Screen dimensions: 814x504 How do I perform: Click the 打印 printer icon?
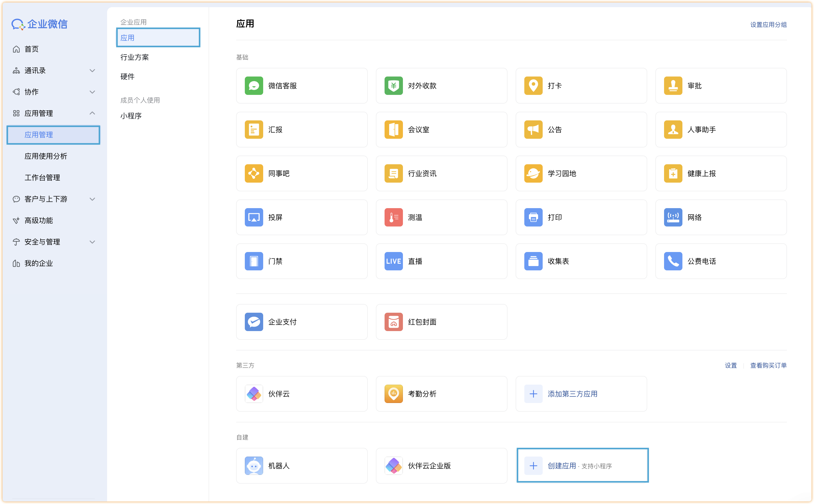[533, 217]
